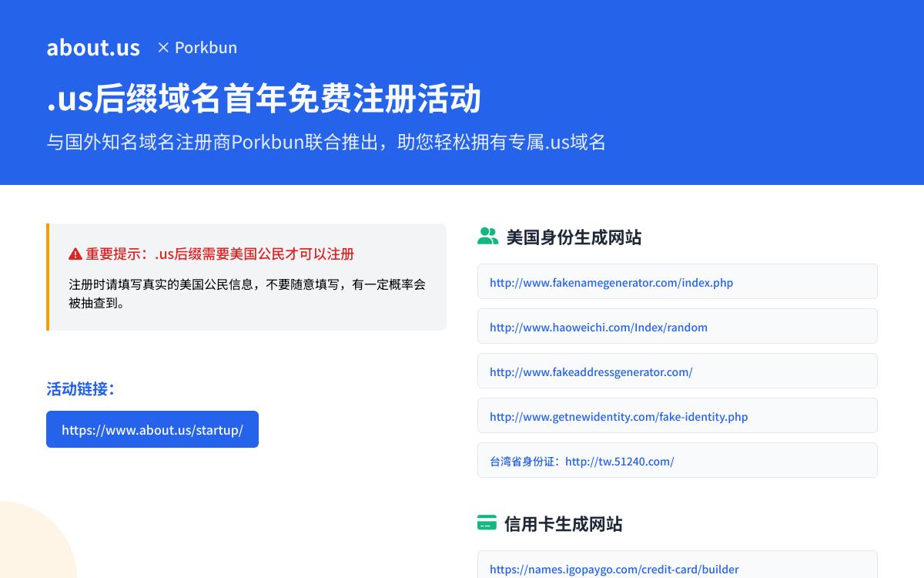Click the about.us logo in the header
The width and height of the screenshot is (924, 578).
pos(93,48)
